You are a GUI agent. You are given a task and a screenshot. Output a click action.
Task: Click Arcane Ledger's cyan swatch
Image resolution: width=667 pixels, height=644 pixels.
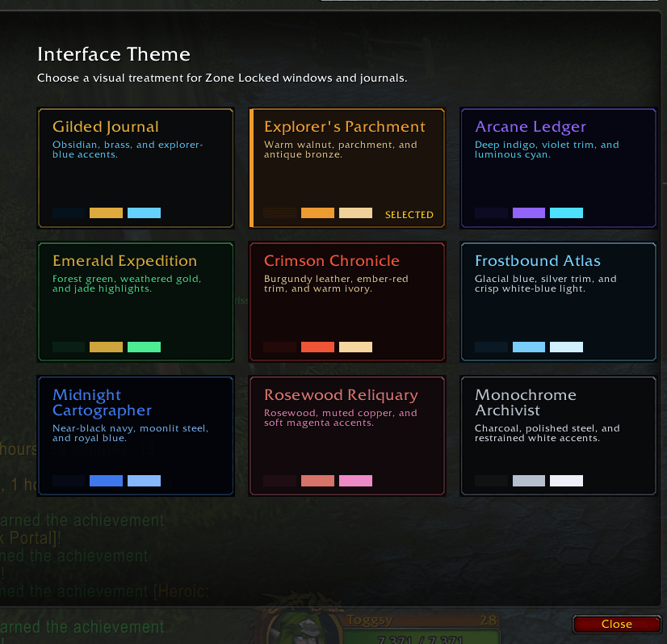click(566, 213)
